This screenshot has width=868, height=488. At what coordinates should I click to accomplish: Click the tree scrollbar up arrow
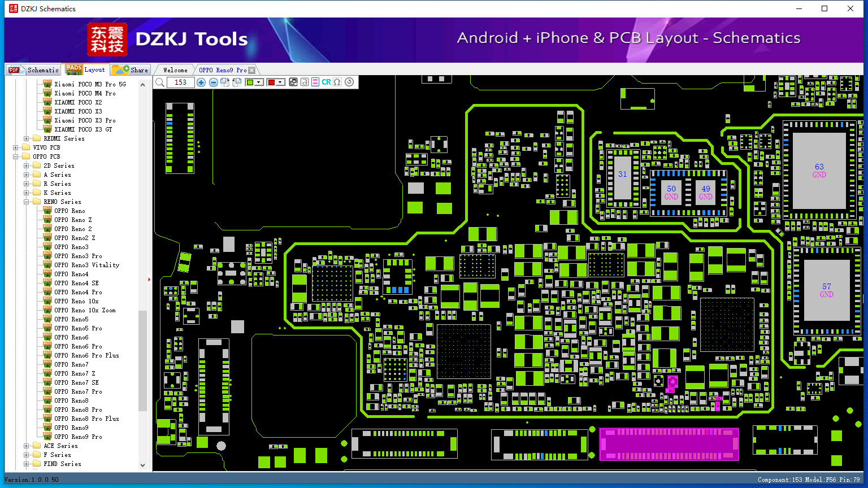(142, 85)
